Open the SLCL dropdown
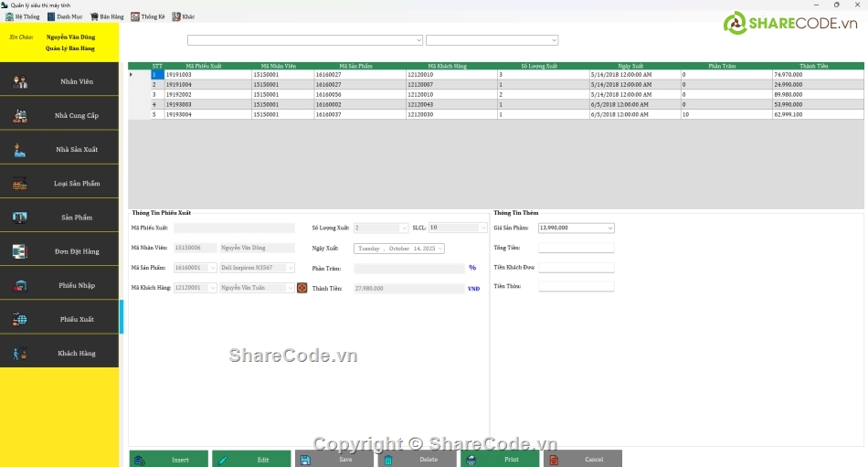Image resolution: width=868 pixels, height=467 pixels. pyautogui.click(x=482, y=228)
